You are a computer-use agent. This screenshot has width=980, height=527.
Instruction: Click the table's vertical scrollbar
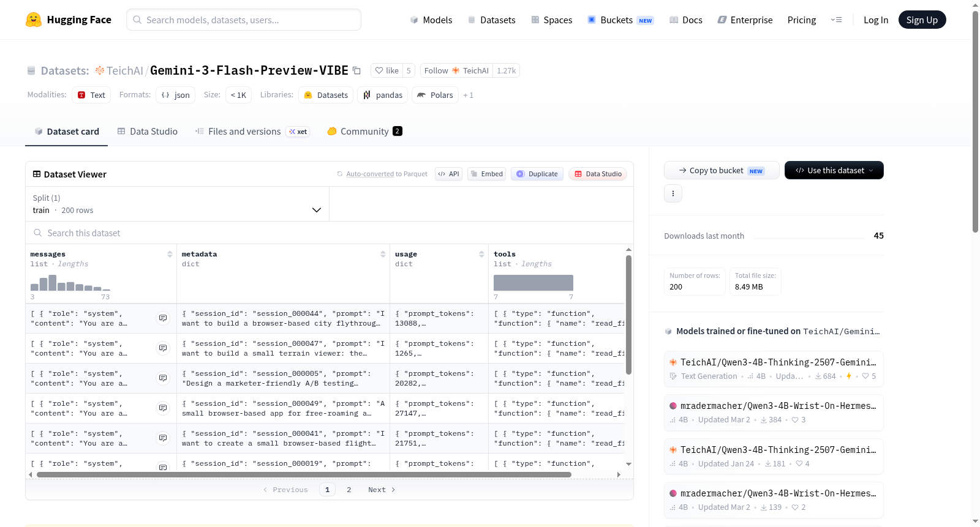tap(628, 315)
